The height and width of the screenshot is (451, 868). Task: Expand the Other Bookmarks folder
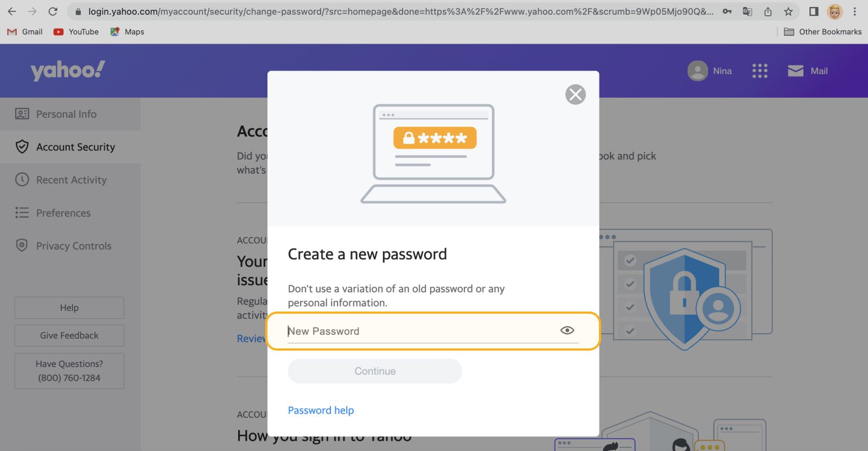(x=823, y=31)
